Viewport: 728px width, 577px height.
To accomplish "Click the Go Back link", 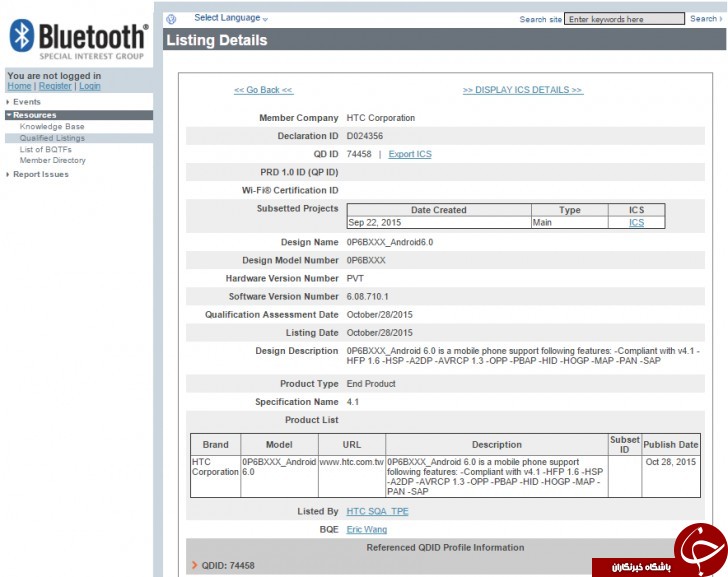I will [264, 90].
